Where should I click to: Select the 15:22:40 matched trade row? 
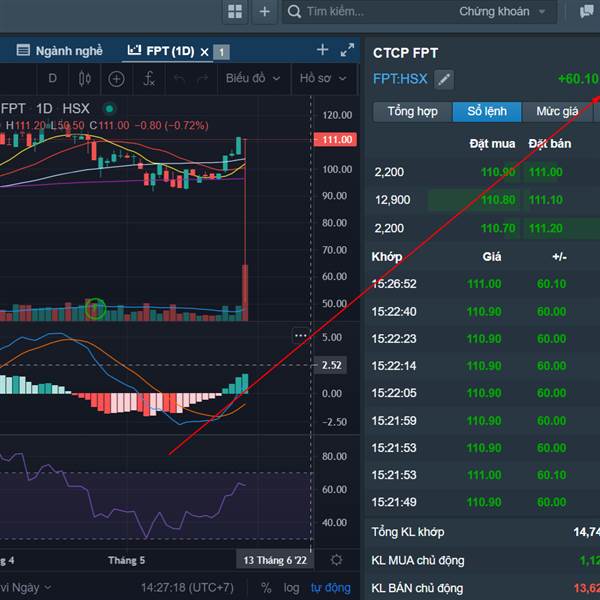[x=484, y=312]
